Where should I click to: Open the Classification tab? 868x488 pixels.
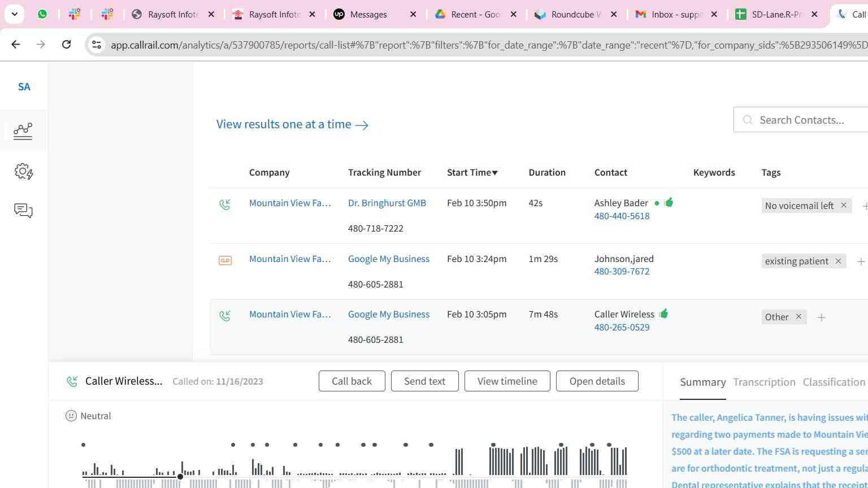click(x=834, y=382)
